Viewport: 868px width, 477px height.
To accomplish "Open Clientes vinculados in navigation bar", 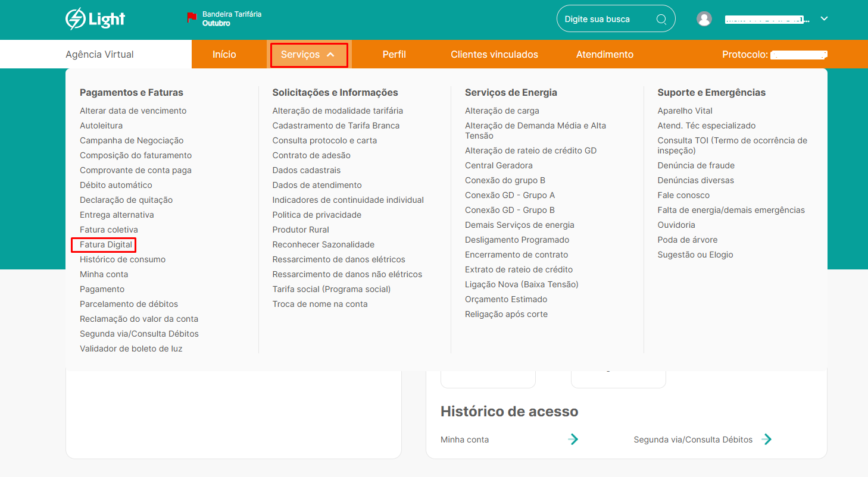I will [494, 55].
